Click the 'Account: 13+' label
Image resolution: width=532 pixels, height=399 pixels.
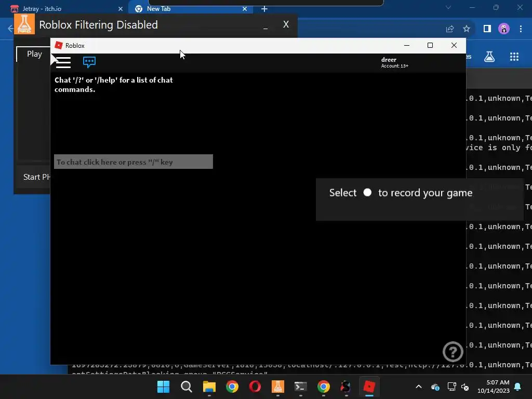pos(395,66)
